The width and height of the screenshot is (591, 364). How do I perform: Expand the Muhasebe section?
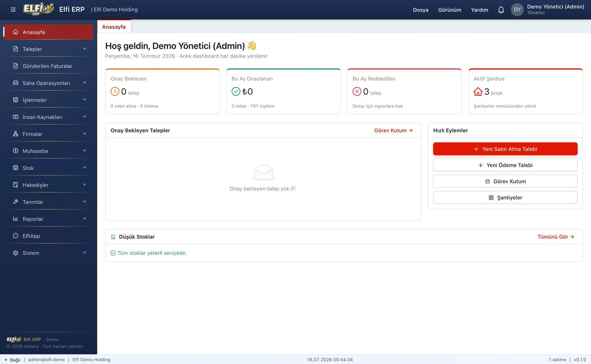[49, 151]
